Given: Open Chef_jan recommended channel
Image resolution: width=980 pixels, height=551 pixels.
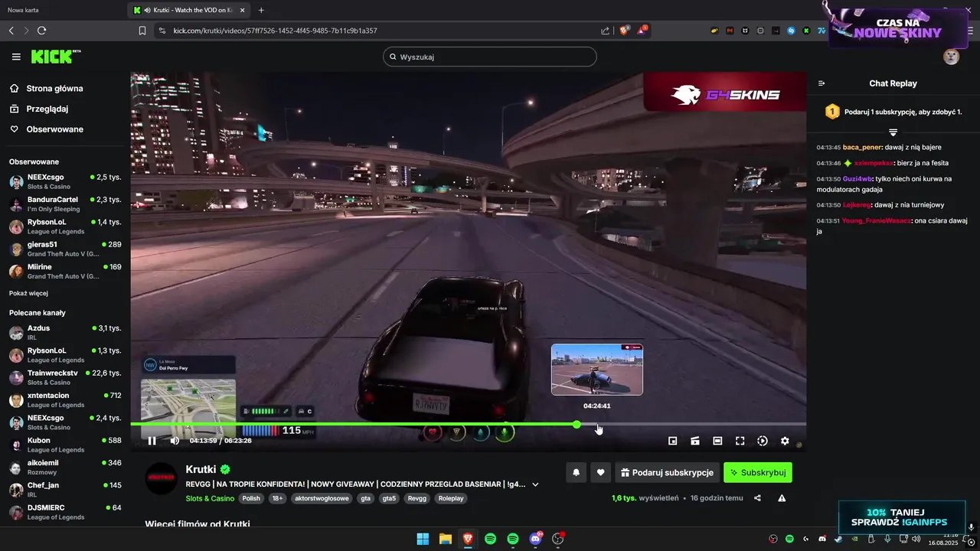Looking at the screenshot, I should click(x=65, y=489).
